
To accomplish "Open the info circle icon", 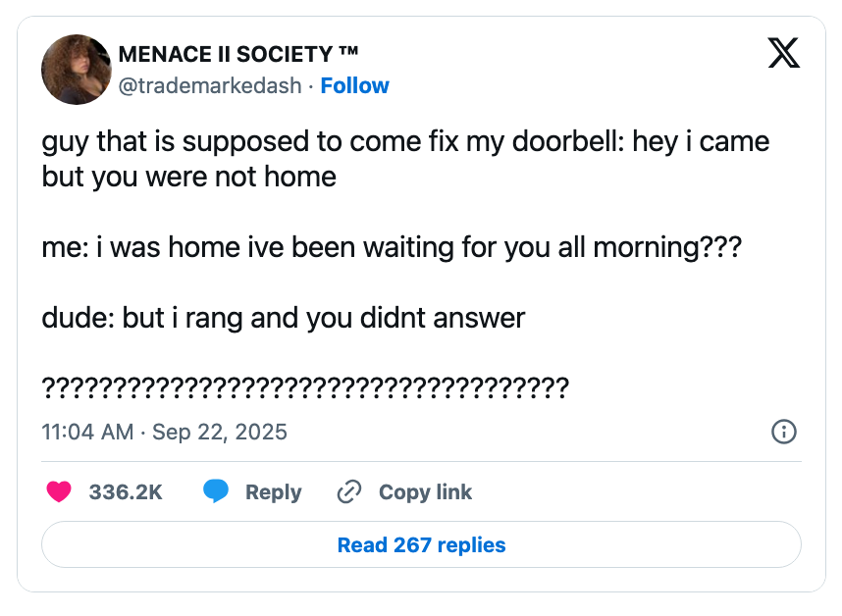I will (x=783, y=432).
